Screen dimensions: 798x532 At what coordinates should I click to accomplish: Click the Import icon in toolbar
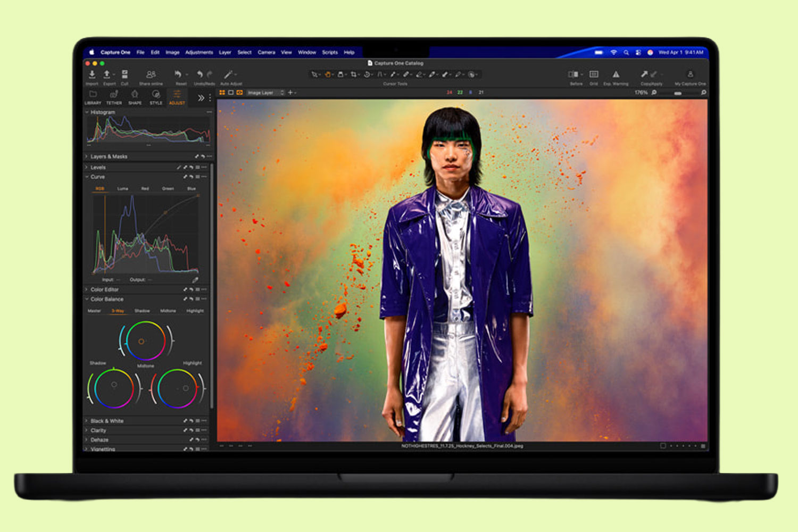click(x=92, y=76)
